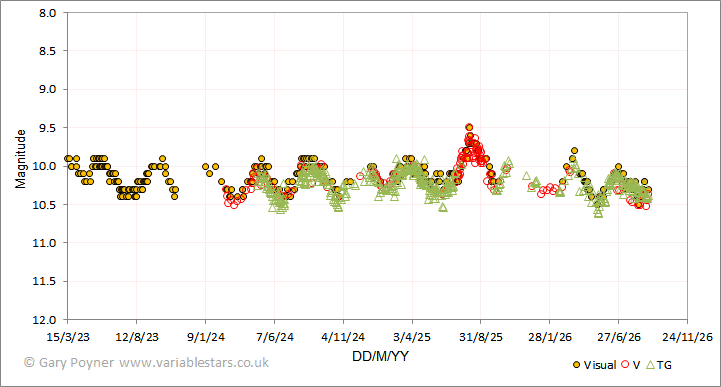Click the red V legend circle

point(625,365)
